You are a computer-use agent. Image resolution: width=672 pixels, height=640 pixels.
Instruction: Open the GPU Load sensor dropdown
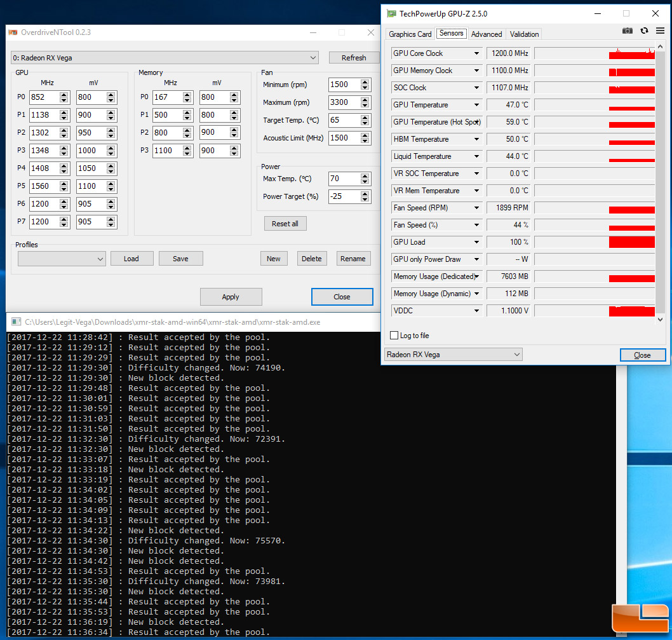(476, 242)
